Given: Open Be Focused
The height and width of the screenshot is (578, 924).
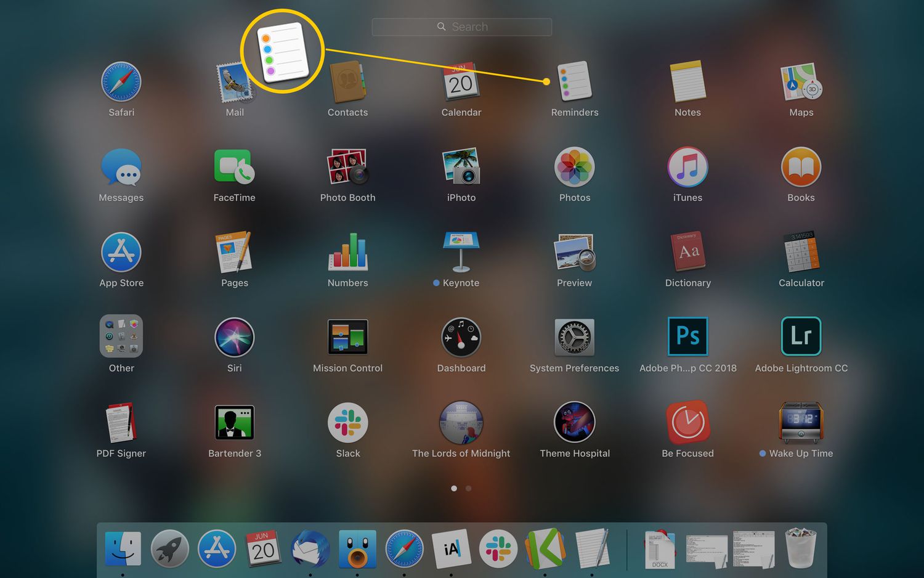Looking at the screenshot, I should point(688,423).
